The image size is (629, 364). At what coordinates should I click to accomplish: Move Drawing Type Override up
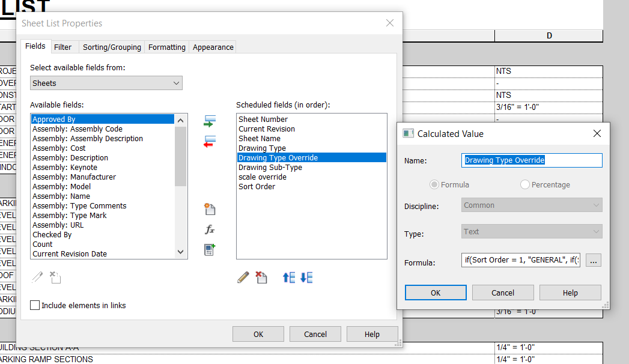pyautogui.click(x=288, y=277)
